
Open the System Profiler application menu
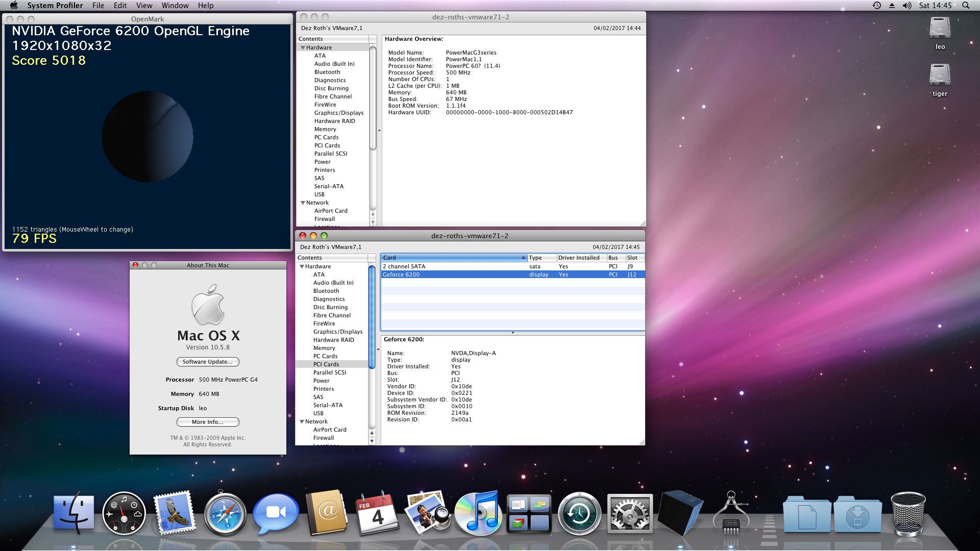tap(55, 5)
